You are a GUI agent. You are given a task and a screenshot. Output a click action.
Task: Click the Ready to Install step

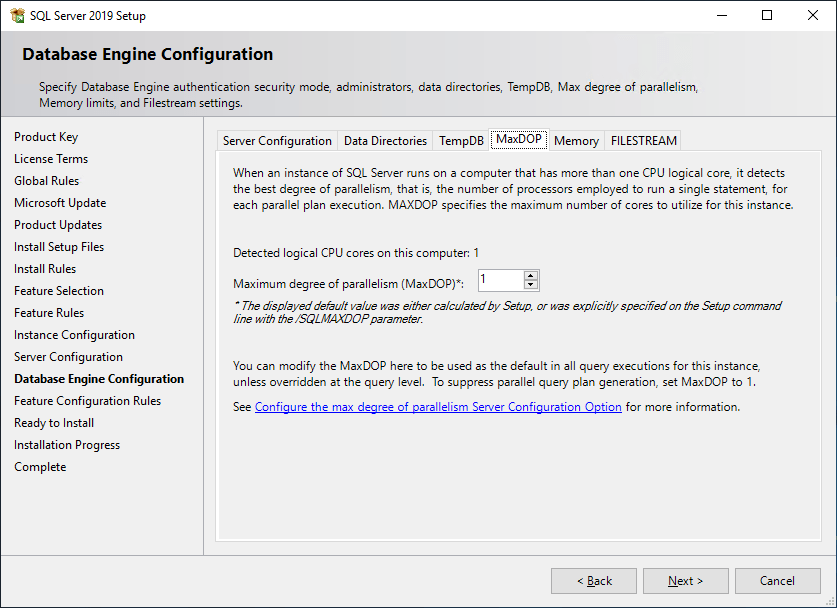click(x=54, y=423)
